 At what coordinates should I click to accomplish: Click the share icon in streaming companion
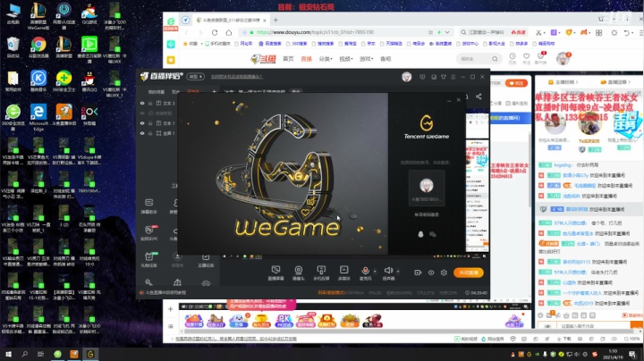(x=479, y=97)
